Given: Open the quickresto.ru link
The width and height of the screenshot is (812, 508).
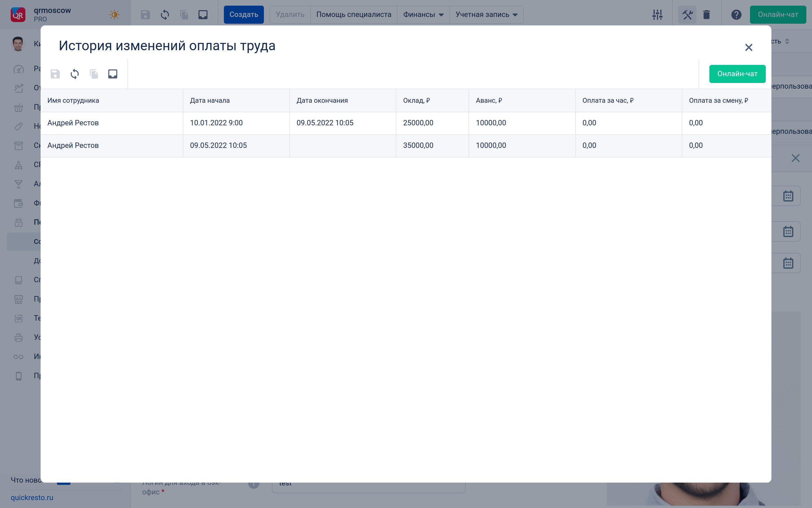Looking at the screenshot, I should point(32,498).
